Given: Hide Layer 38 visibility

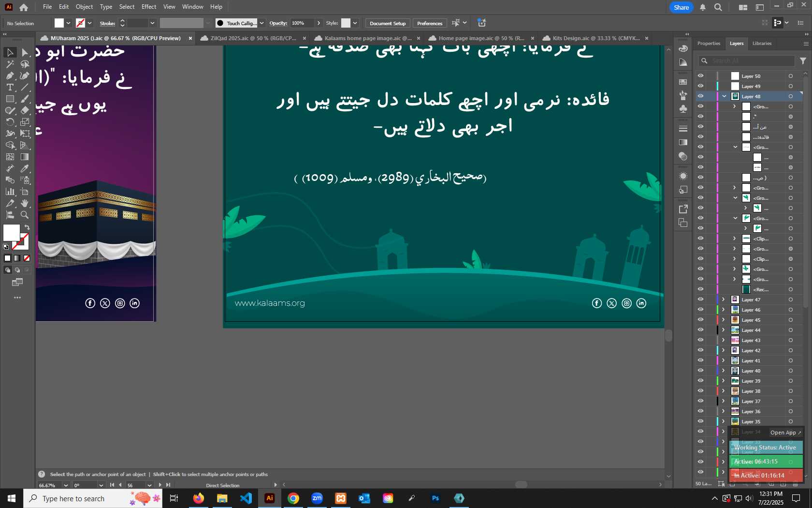Looking at the screenshot, I should click(700, 391).
